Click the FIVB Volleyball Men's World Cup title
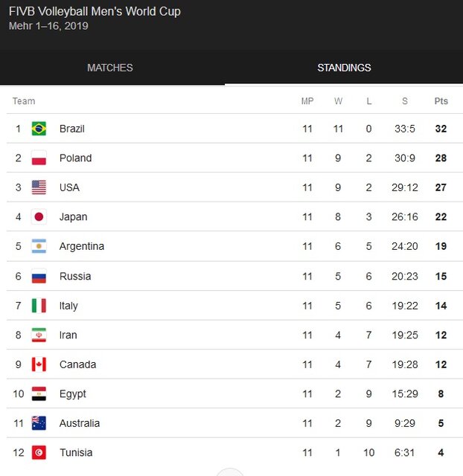The height and width of the screenshot is (476, 463). pos(95,12)
